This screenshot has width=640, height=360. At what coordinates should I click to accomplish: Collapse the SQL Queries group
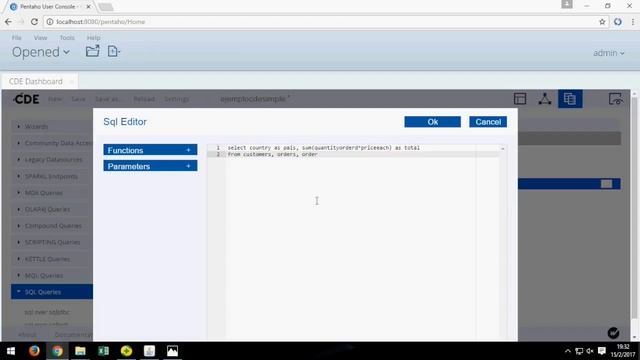pos(52,292)
